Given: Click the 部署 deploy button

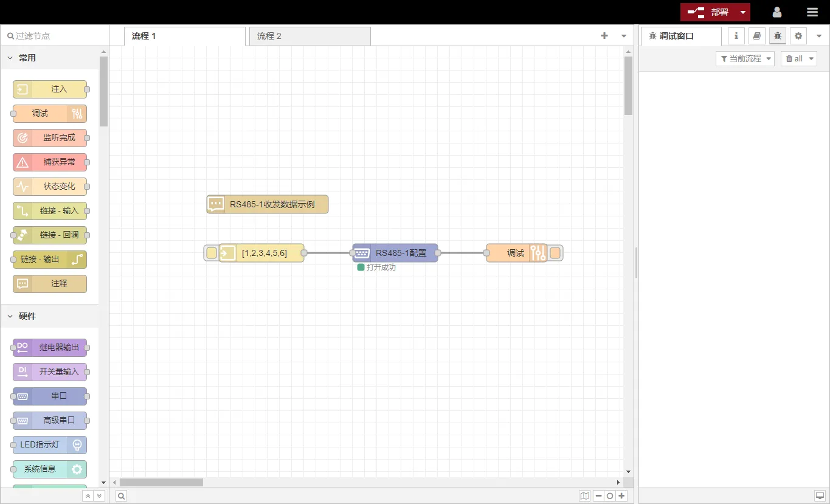Looking at the screenshot, I should (x=709, y=12).
